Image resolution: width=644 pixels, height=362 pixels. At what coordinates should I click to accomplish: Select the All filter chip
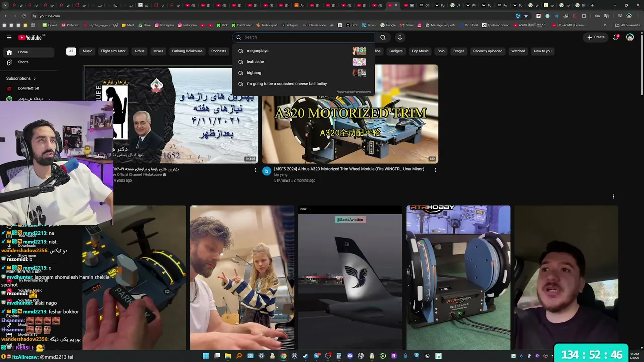tap(71, 51)
